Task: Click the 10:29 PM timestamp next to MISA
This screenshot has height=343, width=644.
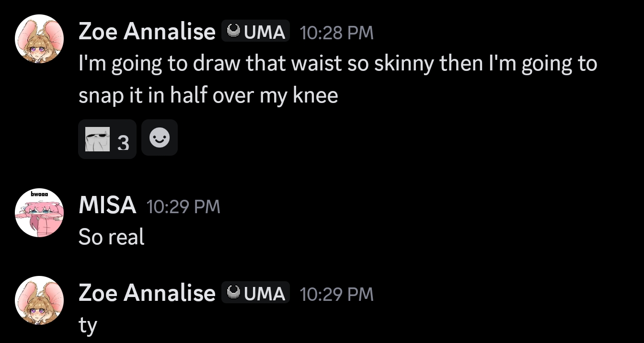Action: (x=183, y=206)
